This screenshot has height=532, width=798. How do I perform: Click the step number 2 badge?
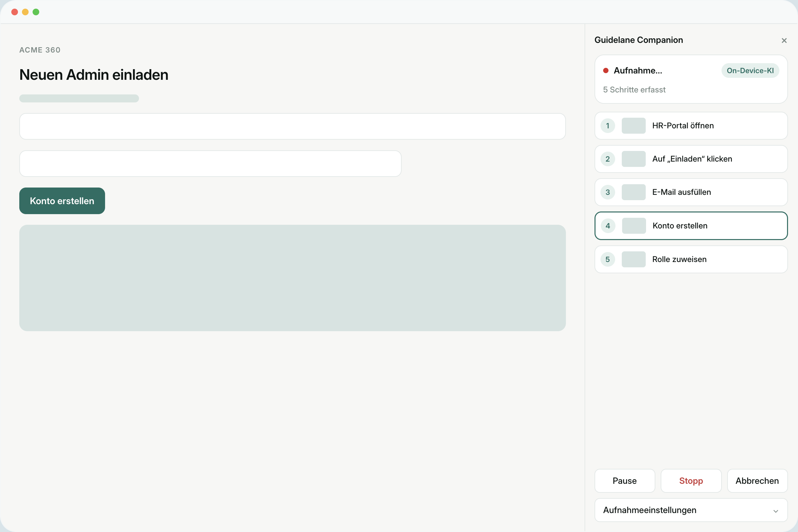coord(608,159)
